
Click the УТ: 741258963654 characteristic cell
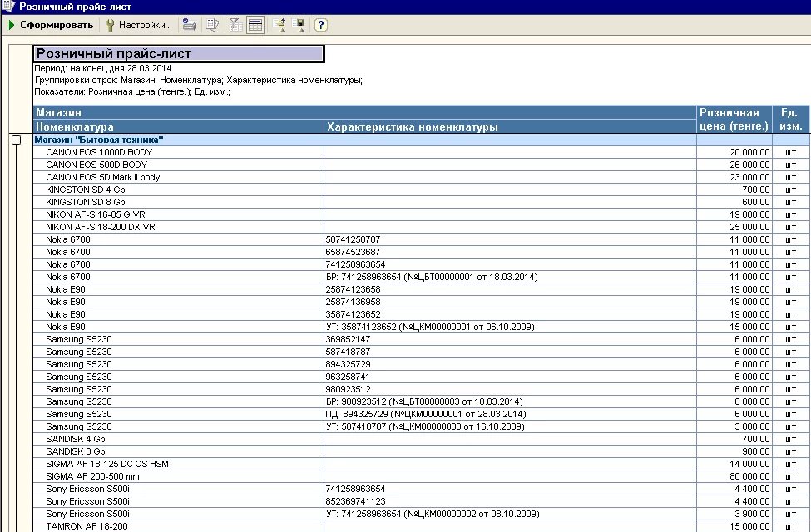tap(510, 514)
